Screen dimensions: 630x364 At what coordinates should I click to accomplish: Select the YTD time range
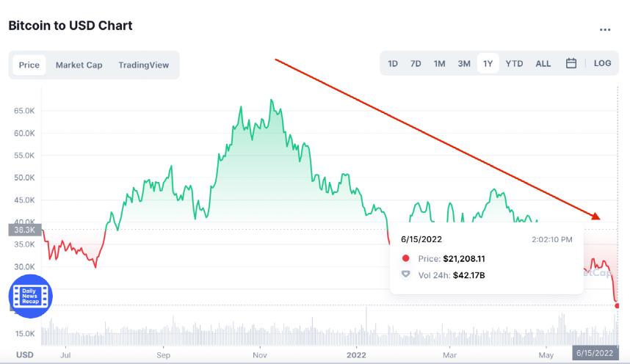[x=514, y=64]
